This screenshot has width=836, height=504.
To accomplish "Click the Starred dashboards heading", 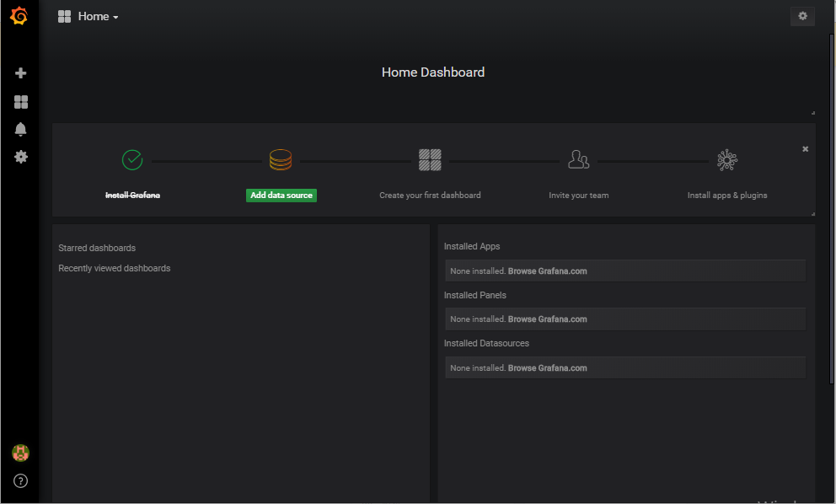I will pyautogui.click(x=97, y=248).
